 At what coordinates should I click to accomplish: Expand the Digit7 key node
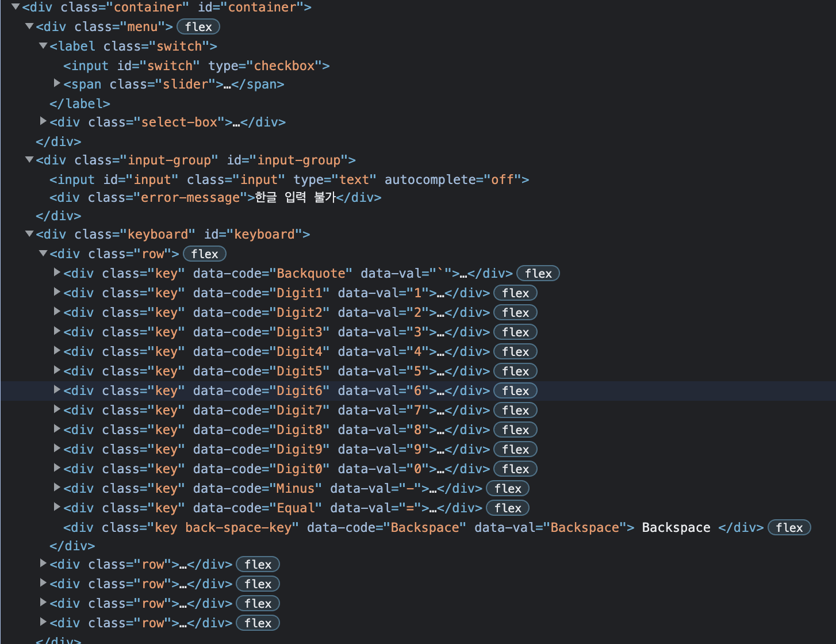click(x=57, y=409)
